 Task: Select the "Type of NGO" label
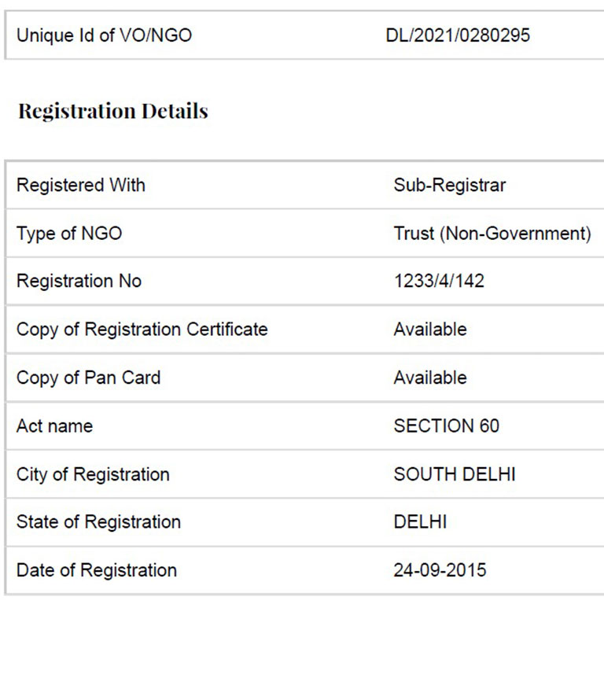(69, 234)
